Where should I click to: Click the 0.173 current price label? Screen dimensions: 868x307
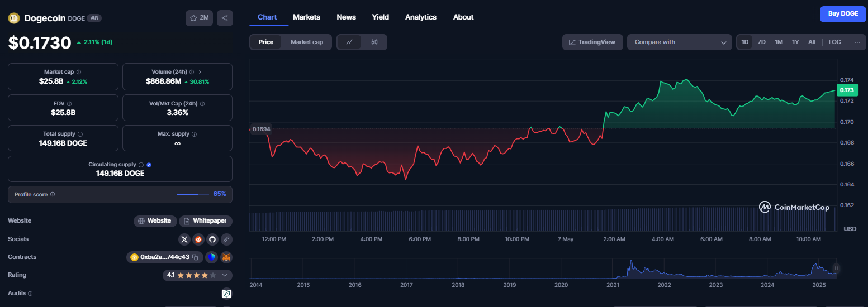[x=847, y=90]
